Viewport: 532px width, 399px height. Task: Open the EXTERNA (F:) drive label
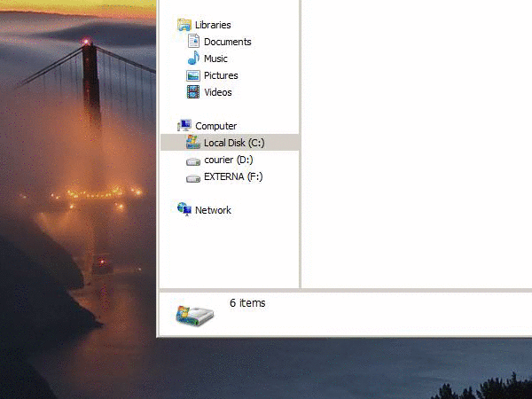(x=233, y=176)
